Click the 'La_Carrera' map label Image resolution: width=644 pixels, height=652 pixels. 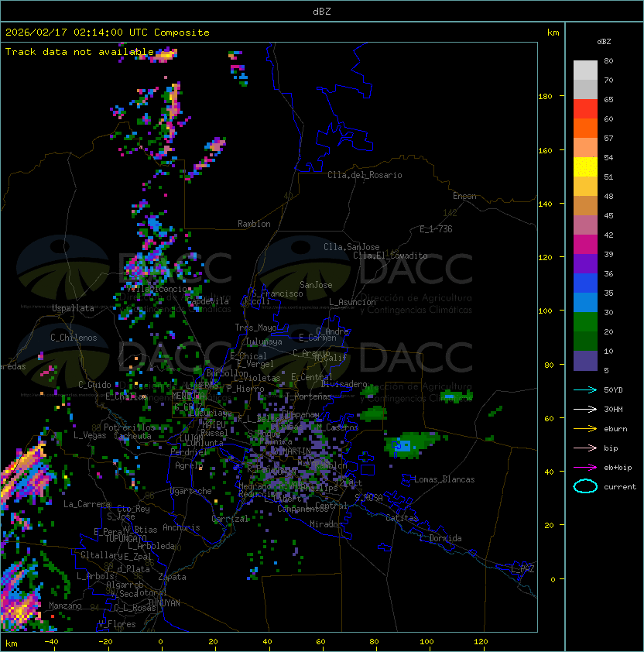point(87,504)
